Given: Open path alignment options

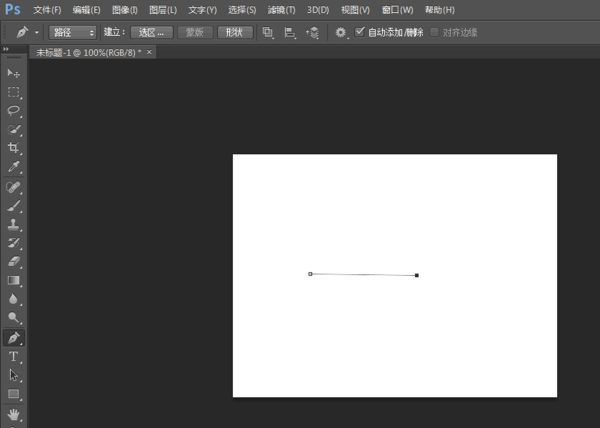Looking at the screenshot, I should 290,33.
